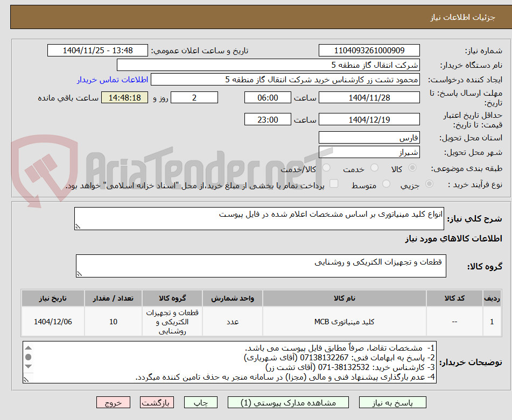512x420 pixels.
Task: Click the اطلاعات کالاهاي مورد نياز section heading
Action: coord(453,239)
